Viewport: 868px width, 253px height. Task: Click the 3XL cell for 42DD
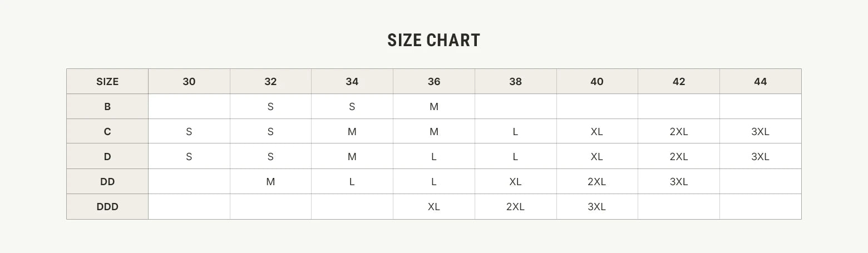point(679,181)
